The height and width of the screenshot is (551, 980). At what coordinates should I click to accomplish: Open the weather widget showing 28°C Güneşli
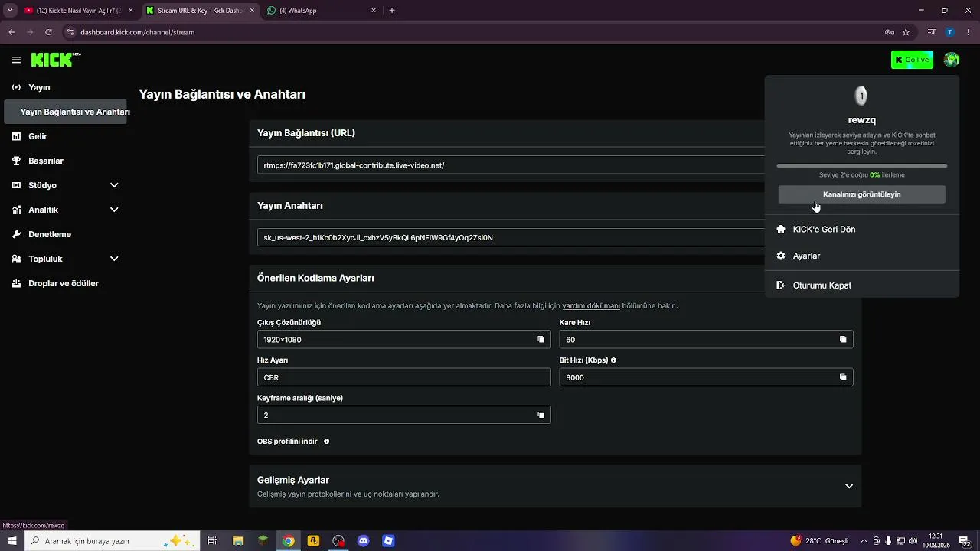tap(819, 541)
